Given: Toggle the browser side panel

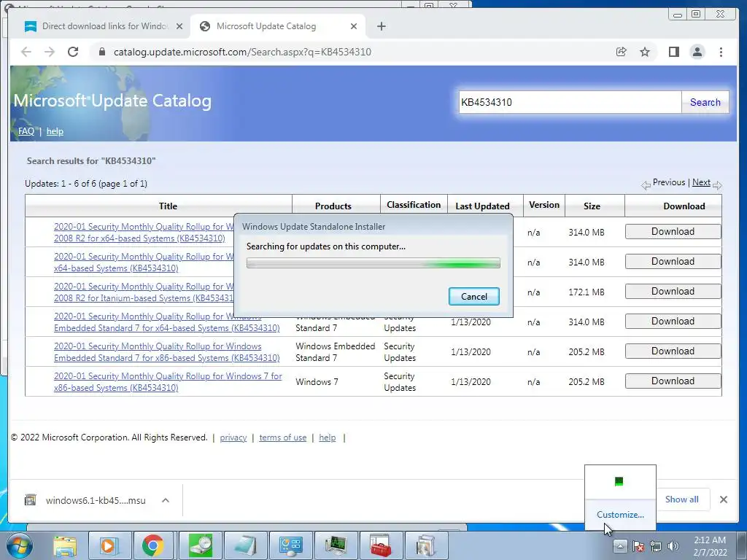Looking at the screenshot, I should (x=673, y=52).
